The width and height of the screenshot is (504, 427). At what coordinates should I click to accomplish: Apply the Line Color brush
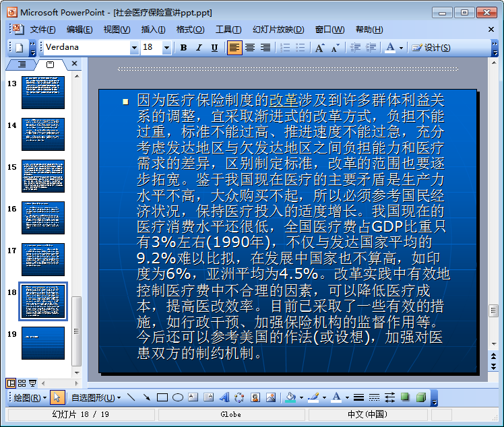pyautogui.click(x=313, y=398)
